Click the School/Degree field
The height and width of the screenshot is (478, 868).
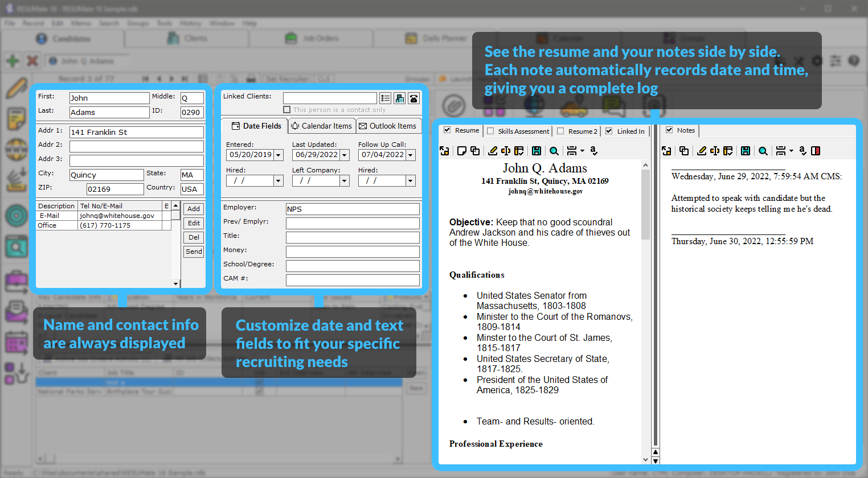(353, 266)
